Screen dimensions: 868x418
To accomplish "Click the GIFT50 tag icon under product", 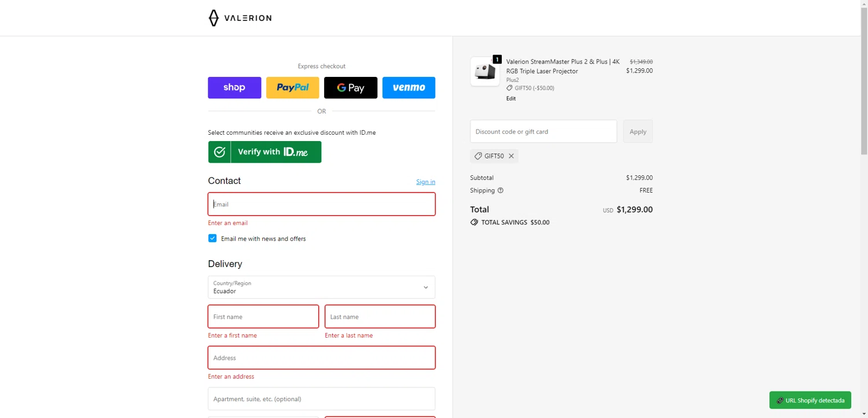I will click(x=509, y=88).
